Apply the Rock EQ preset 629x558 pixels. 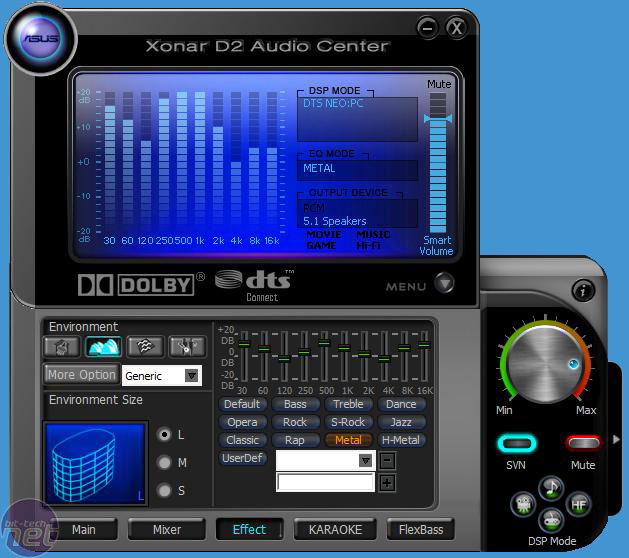[295, 422]
